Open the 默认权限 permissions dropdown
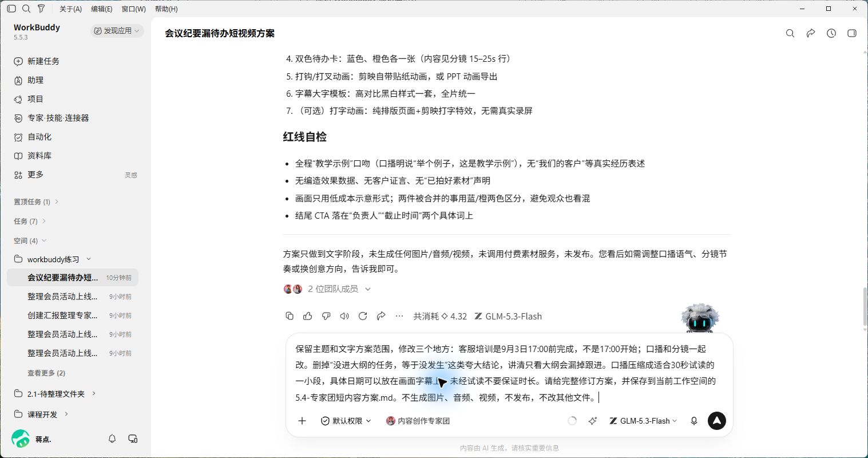 pos(346,421)
